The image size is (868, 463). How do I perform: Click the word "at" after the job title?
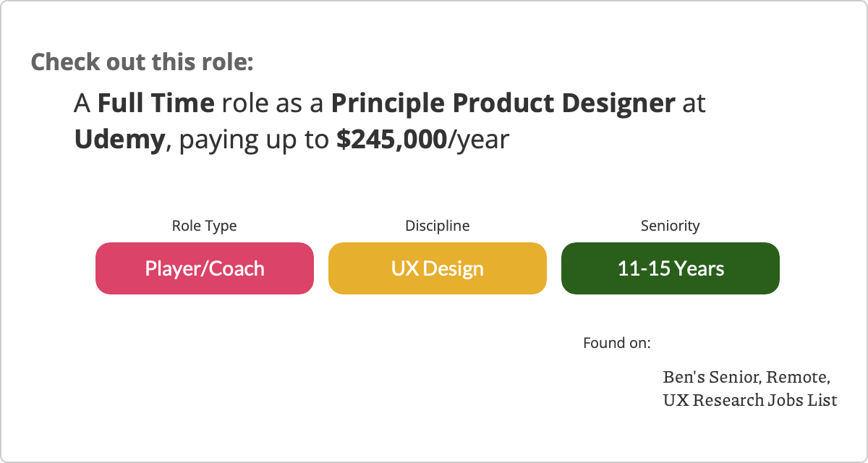coord(694,104)
